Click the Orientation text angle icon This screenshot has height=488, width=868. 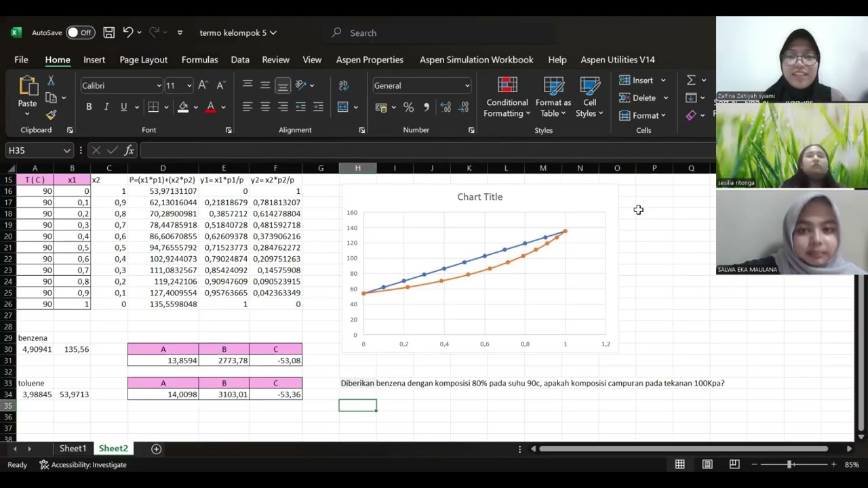coord(300,85)
